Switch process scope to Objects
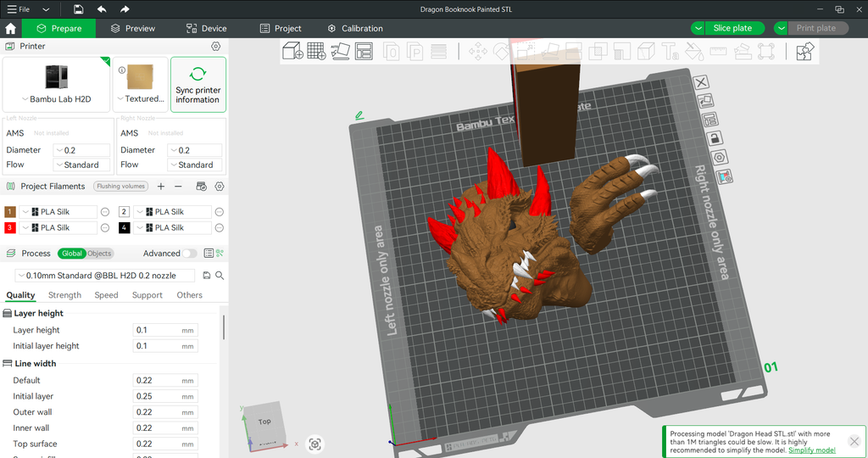Screen dimensions: 868x458 [x=99, y=254]
